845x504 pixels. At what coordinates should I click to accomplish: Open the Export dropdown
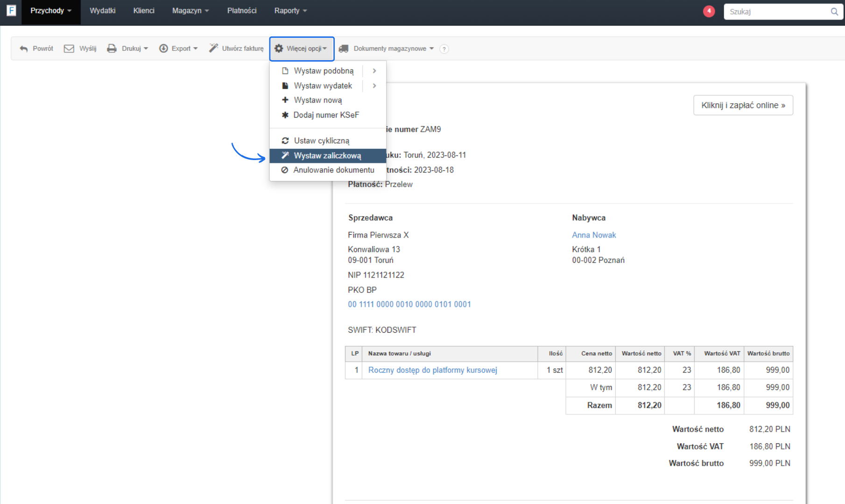[178, 49]
